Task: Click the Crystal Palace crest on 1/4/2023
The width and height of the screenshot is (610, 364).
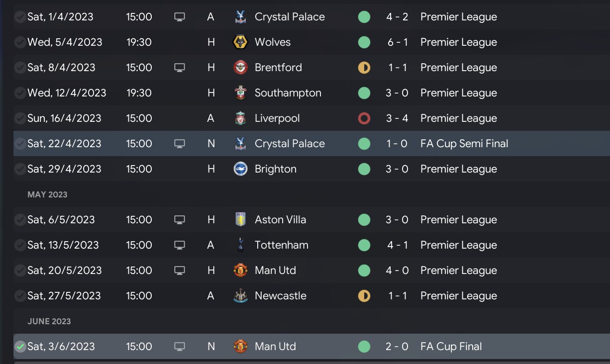Action: pos(240,17)
